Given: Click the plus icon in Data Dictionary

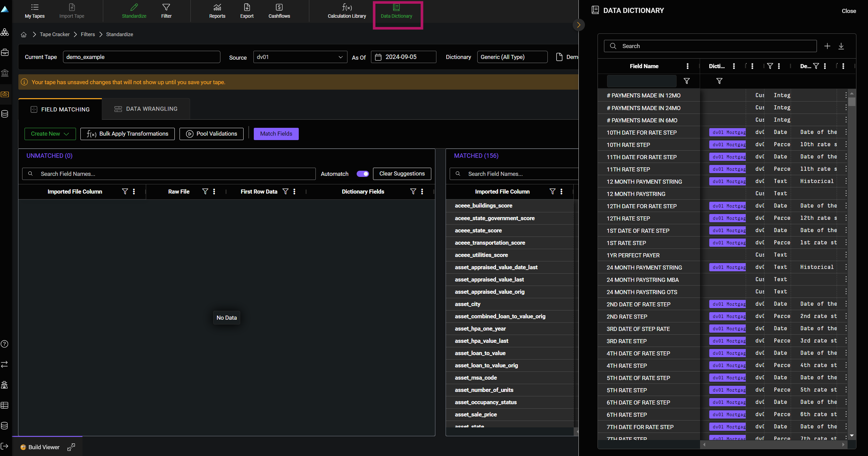Looking at the screenshot, I should (x=827, y=46).
